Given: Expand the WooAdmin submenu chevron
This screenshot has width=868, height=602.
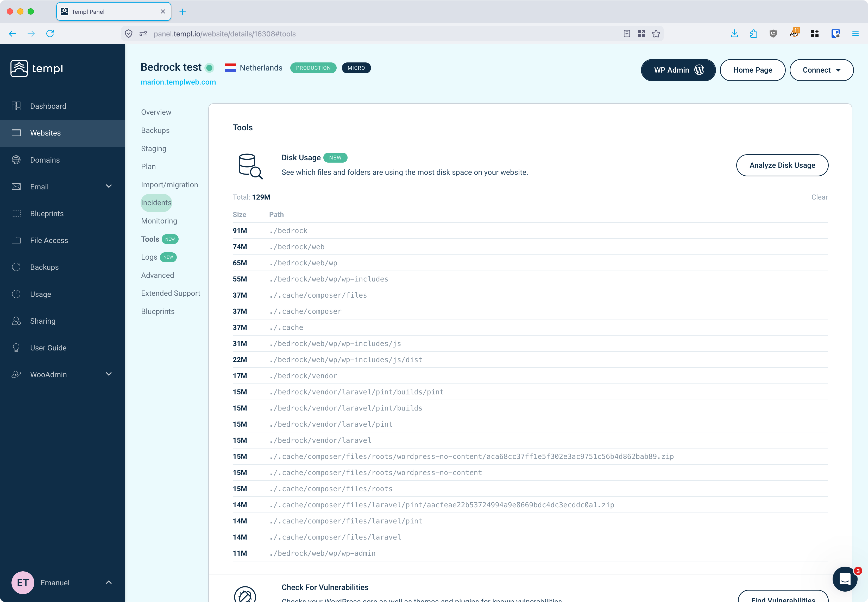Looking at the screenshot, I should pyautogui.click(x=109, y=374).
